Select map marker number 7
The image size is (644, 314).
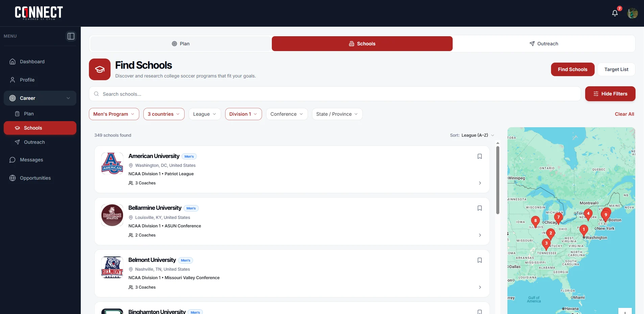pyautogui.click(x=558, y=218)
